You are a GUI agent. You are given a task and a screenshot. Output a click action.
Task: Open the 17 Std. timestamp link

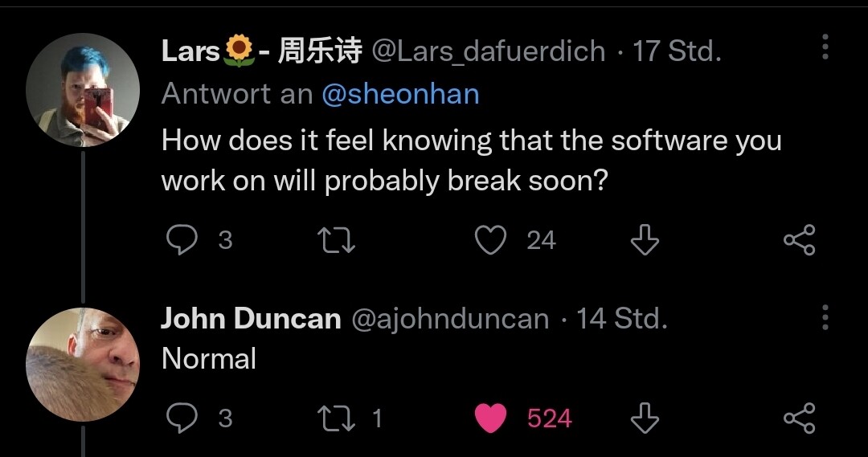[x=677, y=51]
